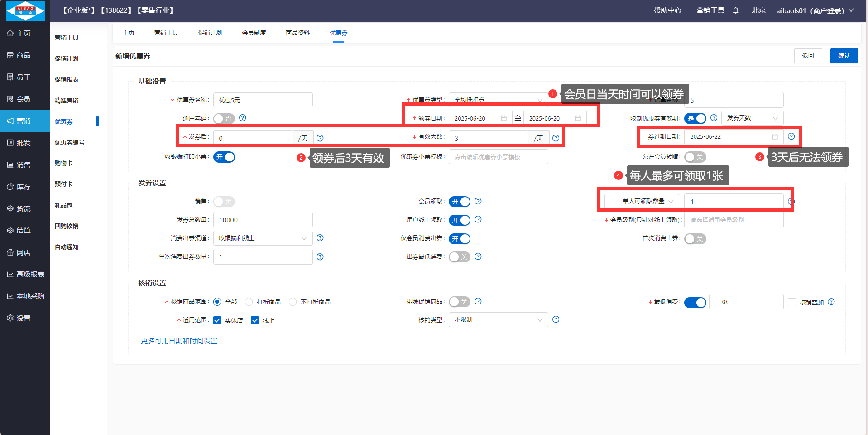
Task: Click the notification bell icon
Action: coord(735,10)
